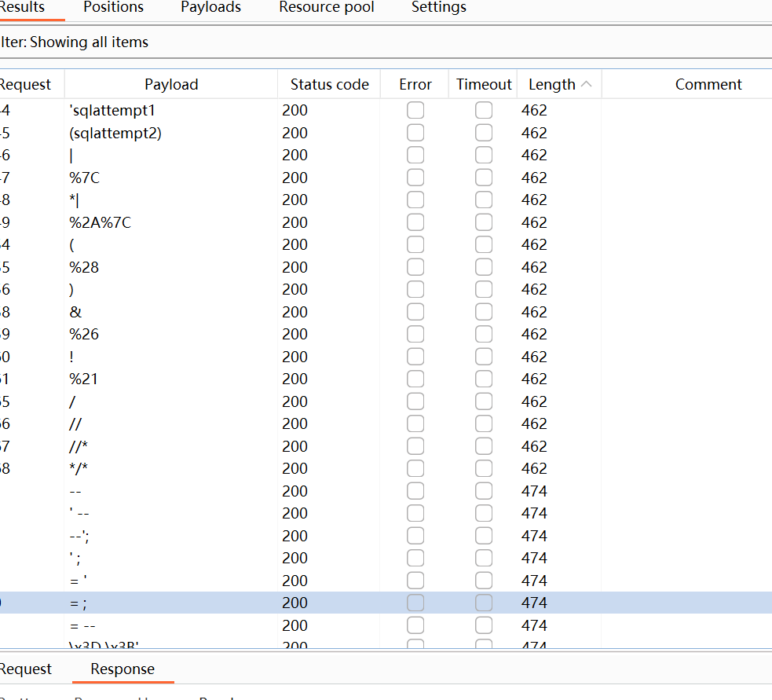This screenshot has width=772, height=700.
Task: Sort by the Status code column header
Action: point(329,84)
